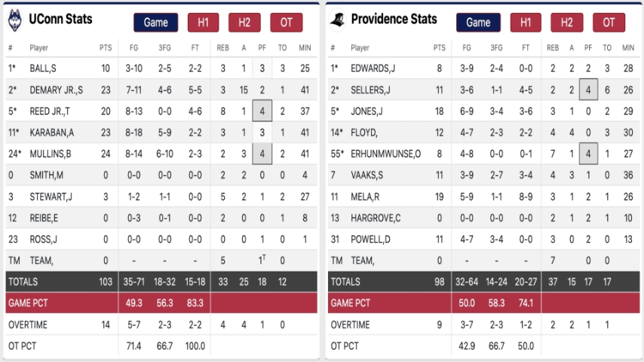Click player name MELA,R in Providence table
The height and width of the screenshot is (362, 644).
(365, 197)
